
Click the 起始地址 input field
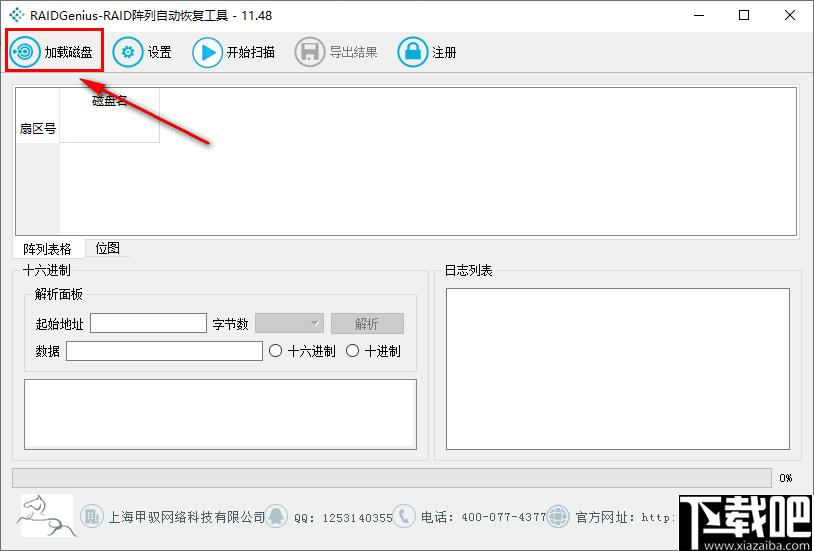pyautogui.click(x=148, y=323)
